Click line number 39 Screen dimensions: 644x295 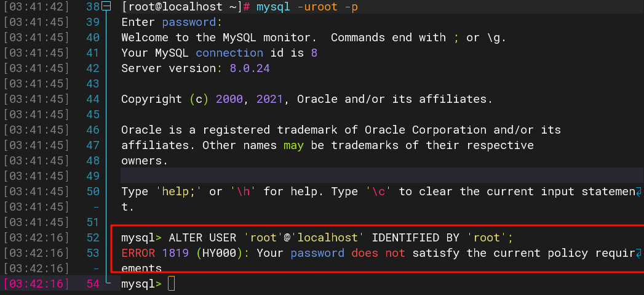pyautogui.click(x=93, y=22)
